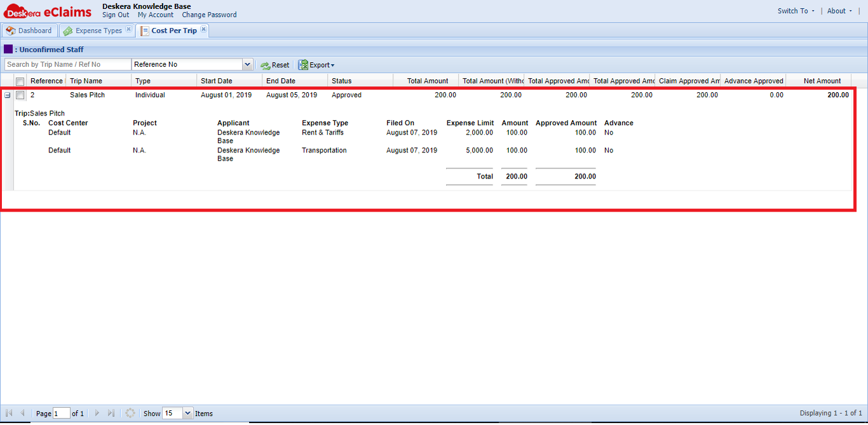Click the Reset refresh icon
This screenshot has width=868, height=425.
click(x=265, y=65)
